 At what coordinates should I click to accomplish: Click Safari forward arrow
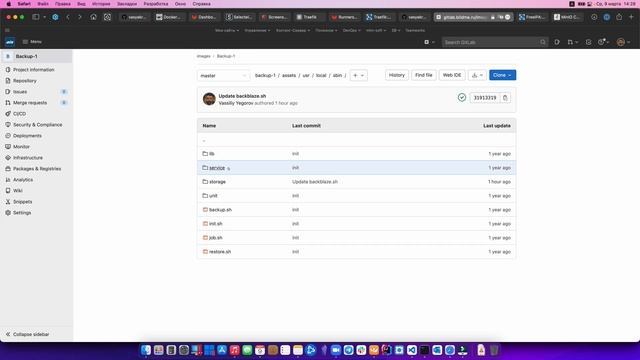pos(80,17)
